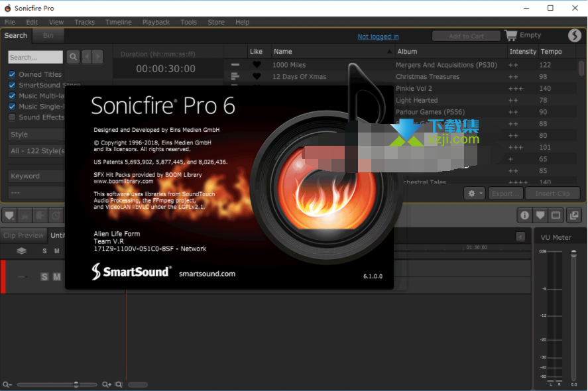Open the shopping cart icon
588x391 pixels.
tap(510, 35)
